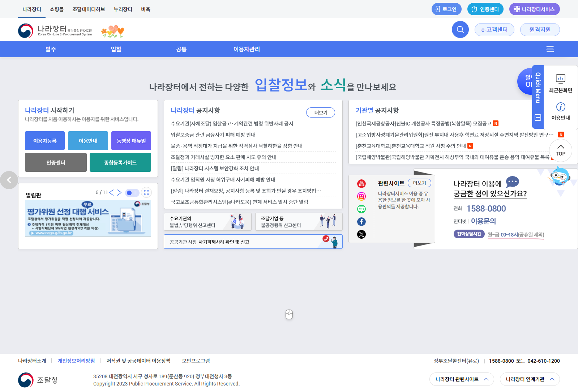Open notice 입찰보증금 관련 금융사기 피해 예방 안내

[x=213, y=135]
